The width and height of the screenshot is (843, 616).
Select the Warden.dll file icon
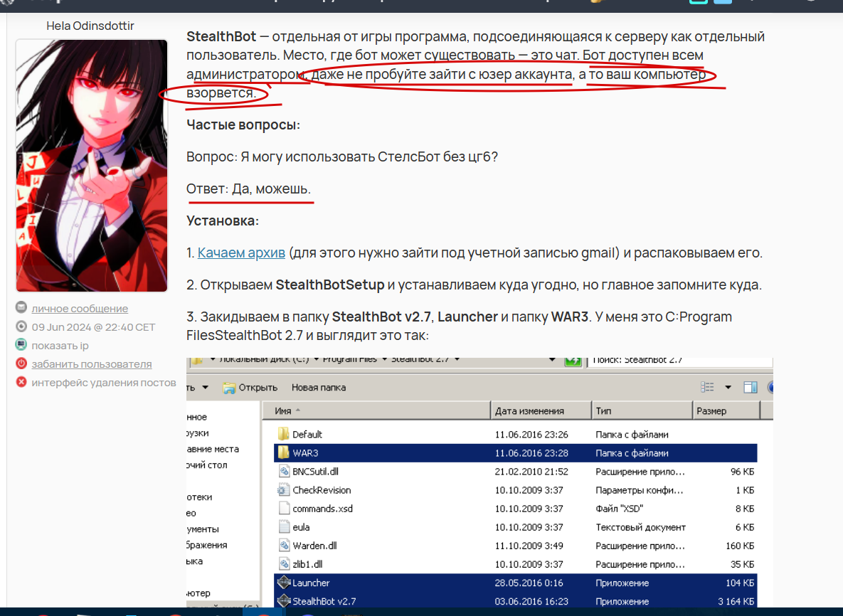click(284, 546)
